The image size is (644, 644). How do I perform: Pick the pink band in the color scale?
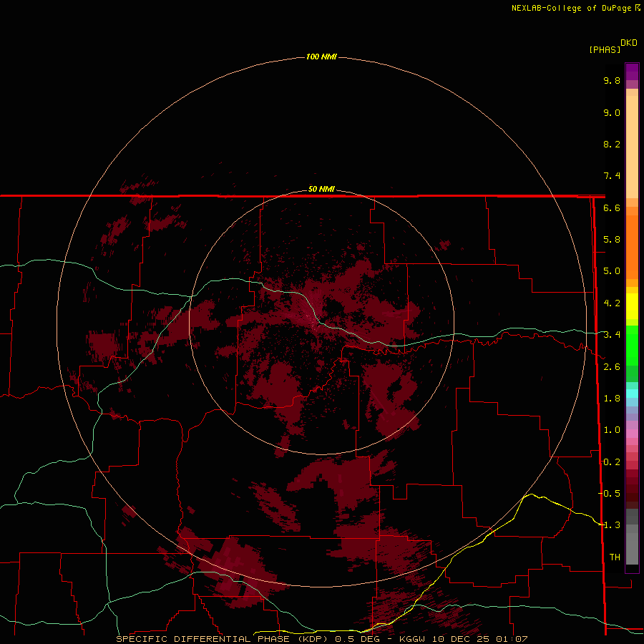coord(632,434)
